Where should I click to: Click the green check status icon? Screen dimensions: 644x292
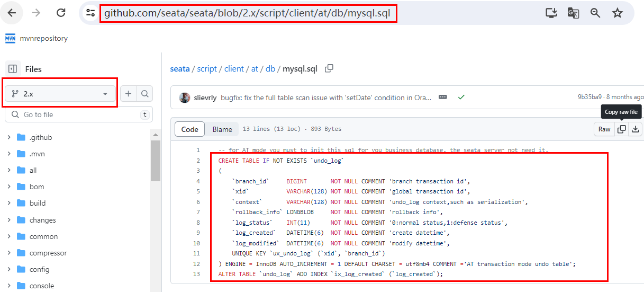(461, 98)
